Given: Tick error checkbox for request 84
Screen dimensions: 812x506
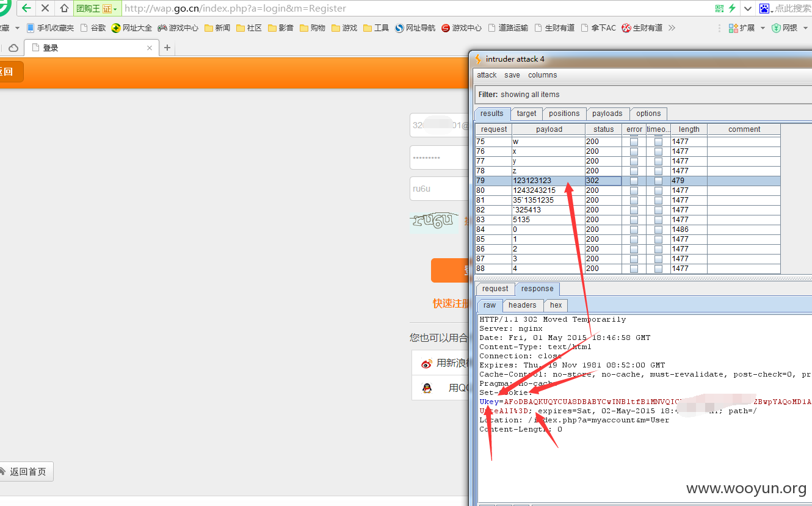Looking at the screenshot, I should [634, 230].
